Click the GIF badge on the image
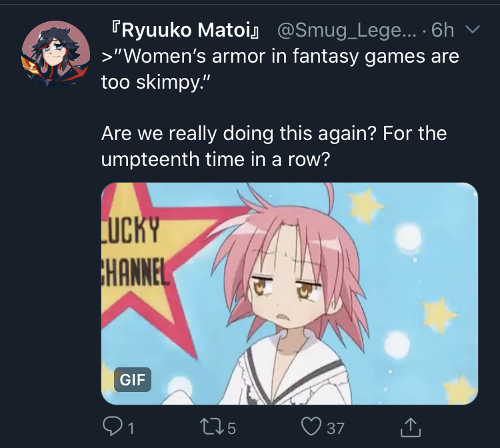Image resolution: width=500 pixels, height=448 pixels. coord(133,379)
